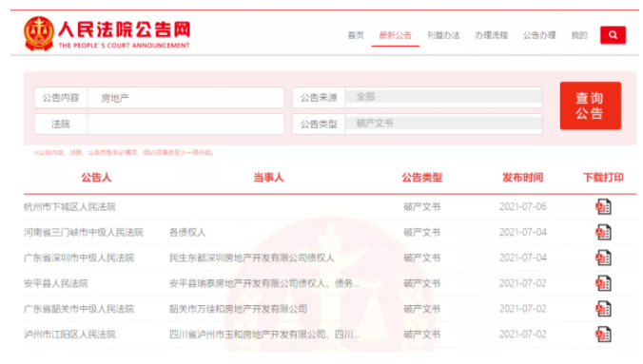Download PDF for 河南省三门峡市中级人民法院 row
This screenshot has height=364, width=643.
pos(603,233)
